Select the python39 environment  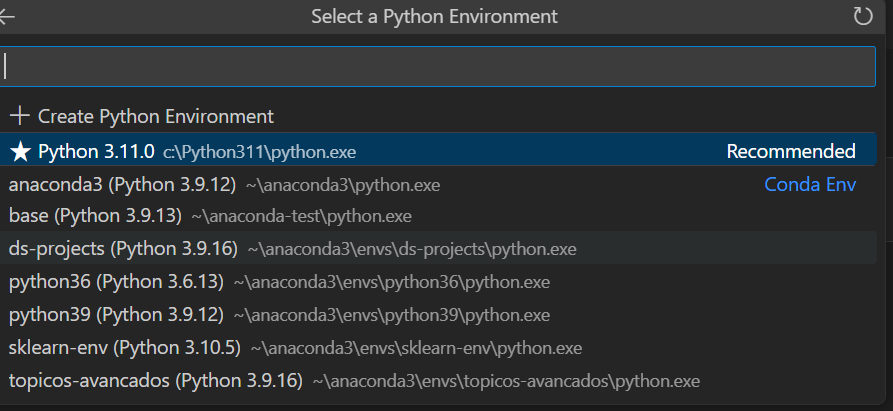116,314
